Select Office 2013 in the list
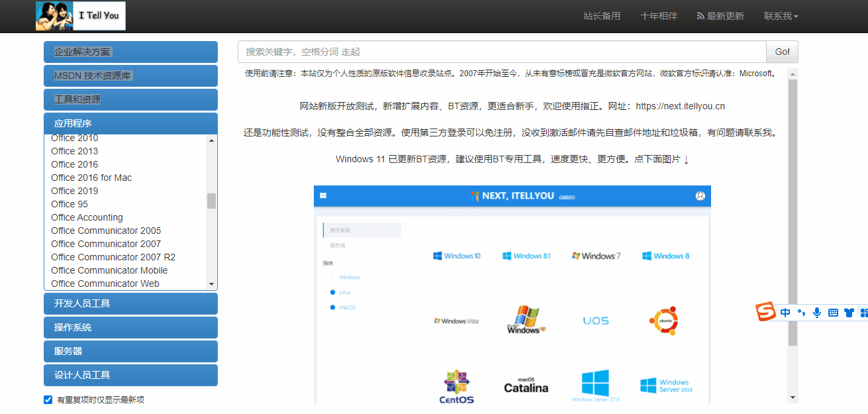This screenshot has height=414, width=868. point(74,151)
